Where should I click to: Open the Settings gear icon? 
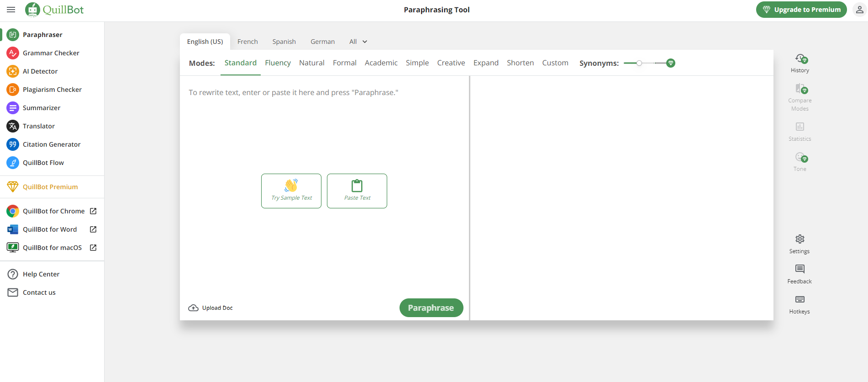pos(800,239)
